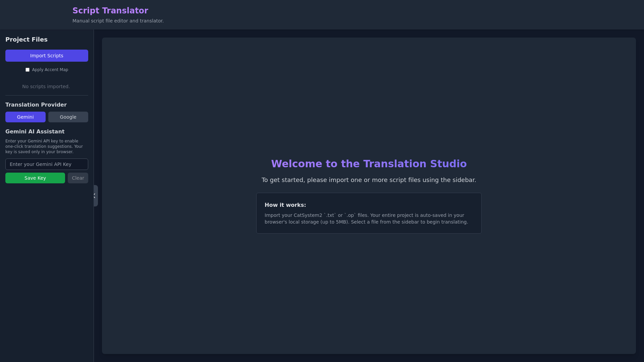Click the Gemini API key description text
Screen dimensions: 644x362
coord(44,146)
